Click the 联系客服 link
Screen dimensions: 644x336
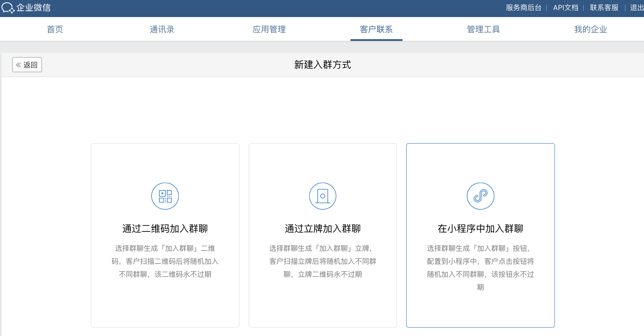604,8
